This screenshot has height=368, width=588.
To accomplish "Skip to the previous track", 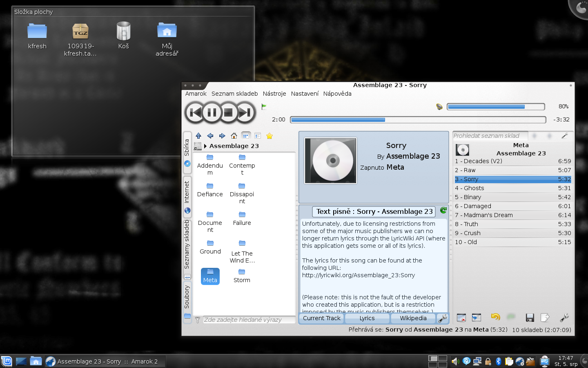I will (x=195, y=112).
